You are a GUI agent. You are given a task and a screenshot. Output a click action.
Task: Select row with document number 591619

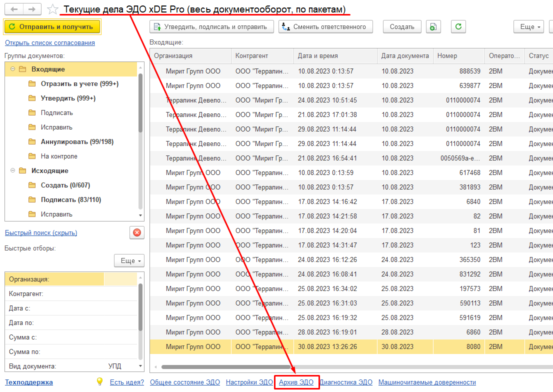point(351,317)
